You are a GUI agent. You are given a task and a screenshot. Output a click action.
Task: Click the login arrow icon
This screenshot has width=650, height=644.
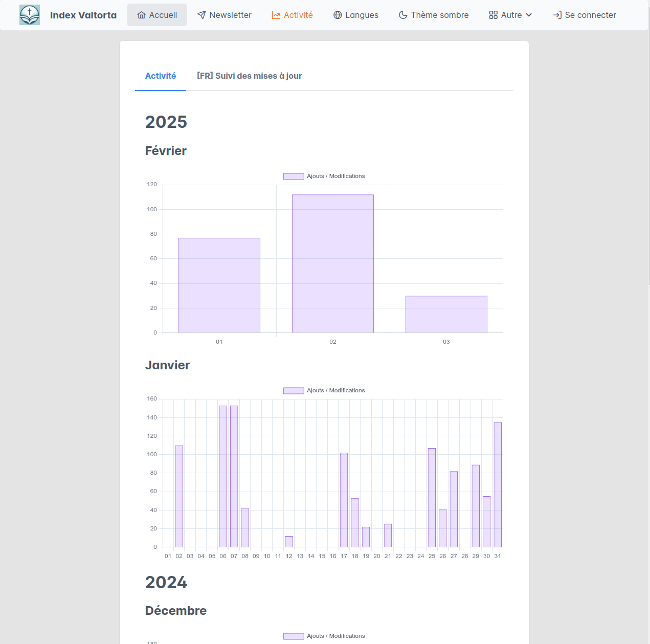pyautogui.click(x=557, y=15)
